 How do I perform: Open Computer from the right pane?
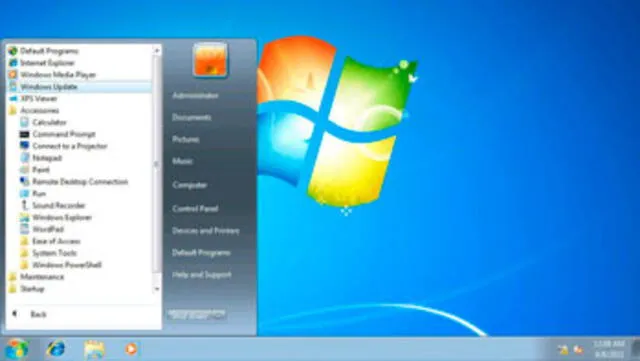189,185
